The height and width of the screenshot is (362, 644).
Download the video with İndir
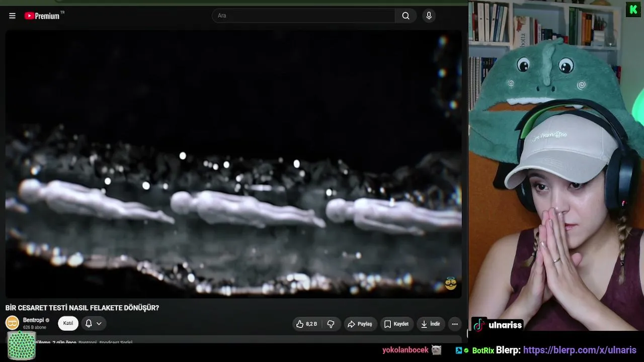click(431, 324)
